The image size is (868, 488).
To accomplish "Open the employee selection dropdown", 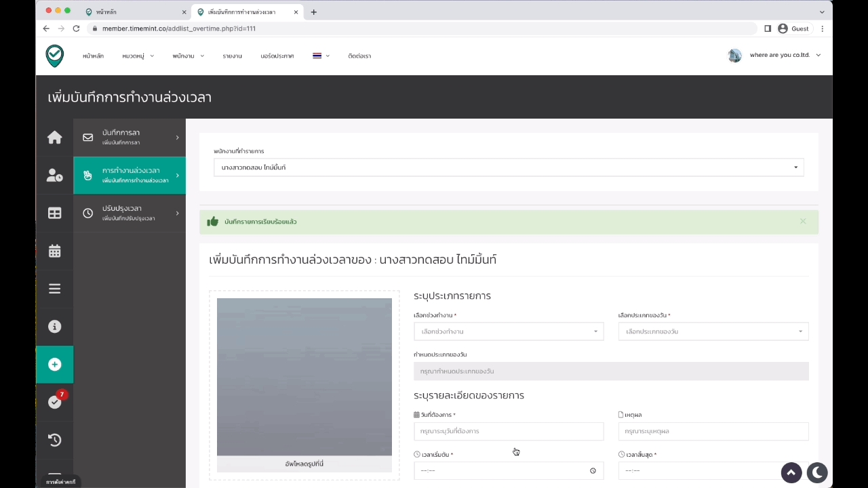I will click(x=509, y=167).
